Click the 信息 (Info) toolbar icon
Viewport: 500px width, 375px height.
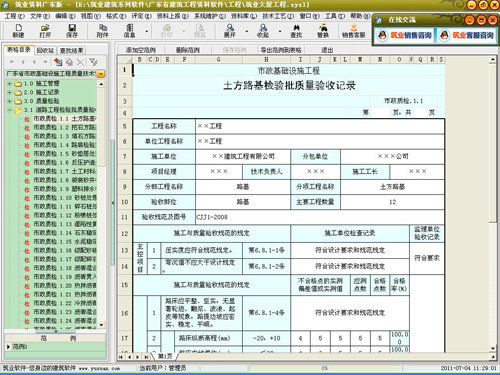tap(130, 31)
